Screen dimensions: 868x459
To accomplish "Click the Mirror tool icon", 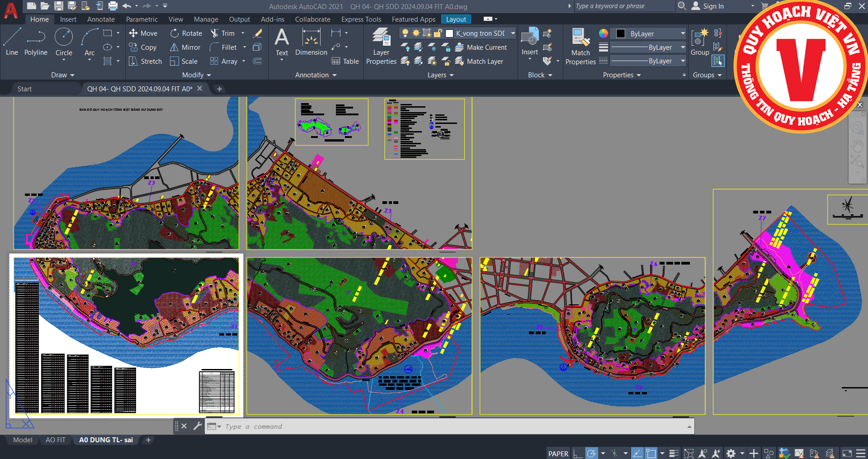I will click(174, 47).
